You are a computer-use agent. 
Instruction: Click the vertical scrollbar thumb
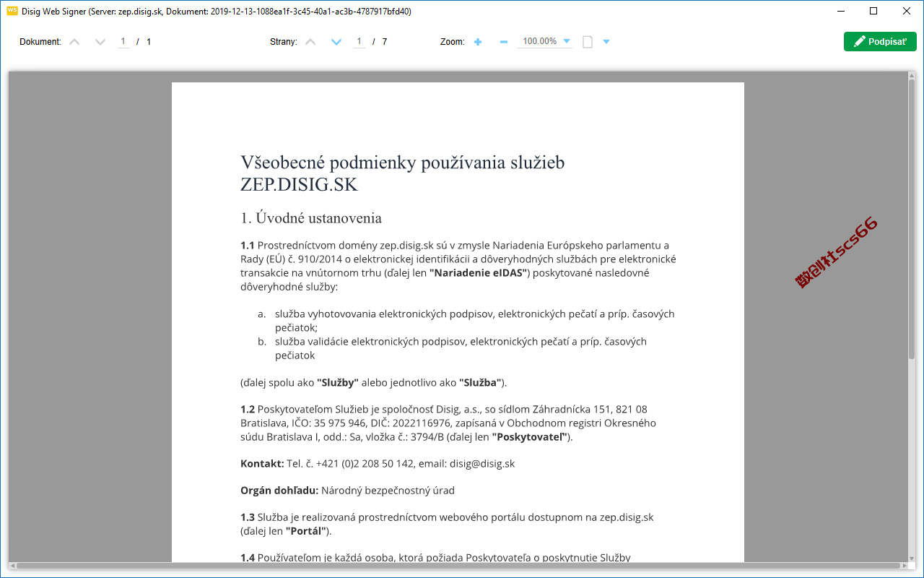912,220
